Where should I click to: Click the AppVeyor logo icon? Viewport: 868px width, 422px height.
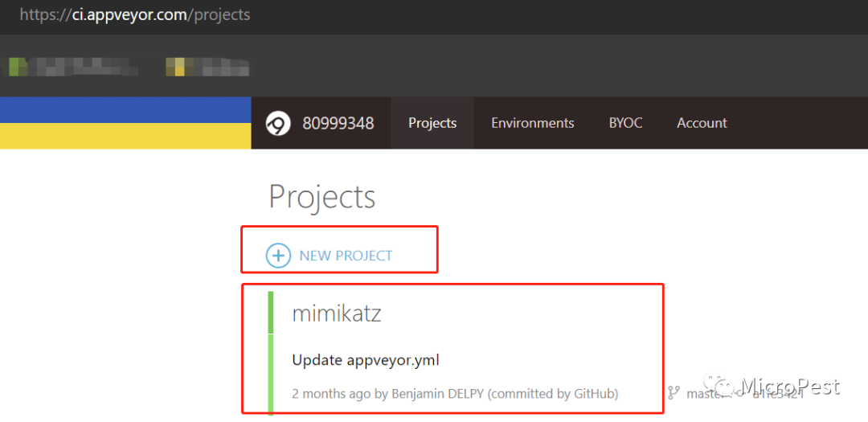pos(278,124)
